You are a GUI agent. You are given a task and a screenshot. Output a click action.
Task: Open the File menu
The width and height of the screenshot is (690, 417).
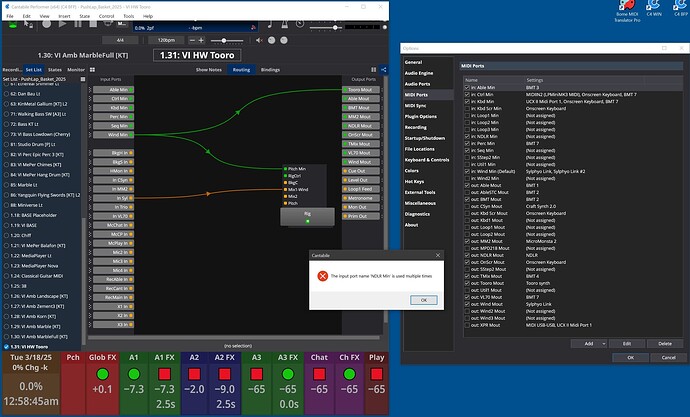tap(10, 16)
